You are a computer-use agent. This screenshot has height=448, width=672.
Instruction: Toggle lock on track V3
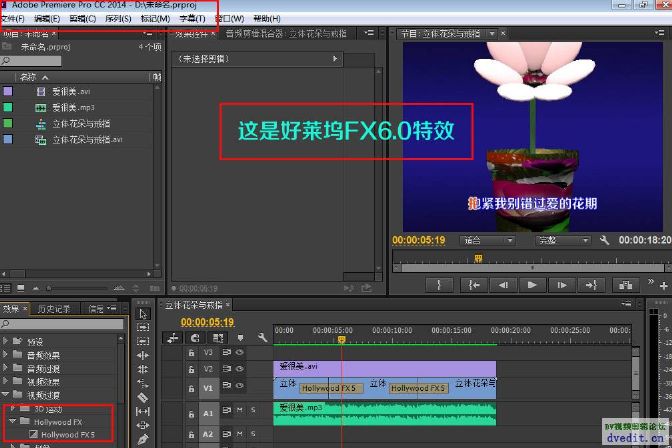[x=191, y=353]
